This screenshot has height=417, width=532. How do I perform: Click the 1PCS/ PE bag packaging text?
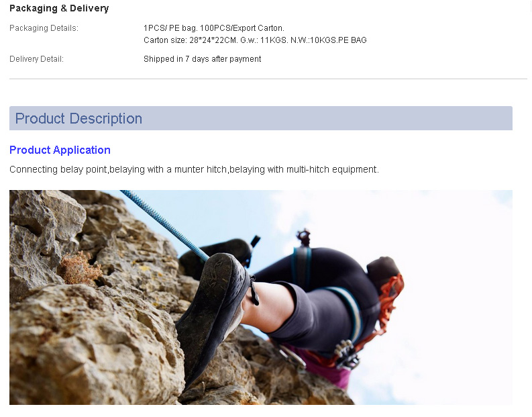point(214,28)
